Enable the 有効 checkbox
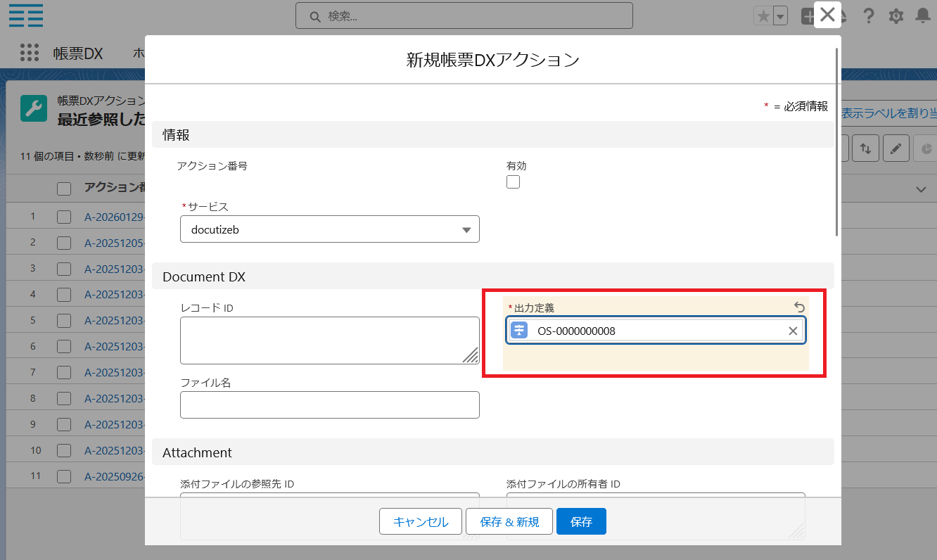The image size is (937, 560). click(514, 182)
